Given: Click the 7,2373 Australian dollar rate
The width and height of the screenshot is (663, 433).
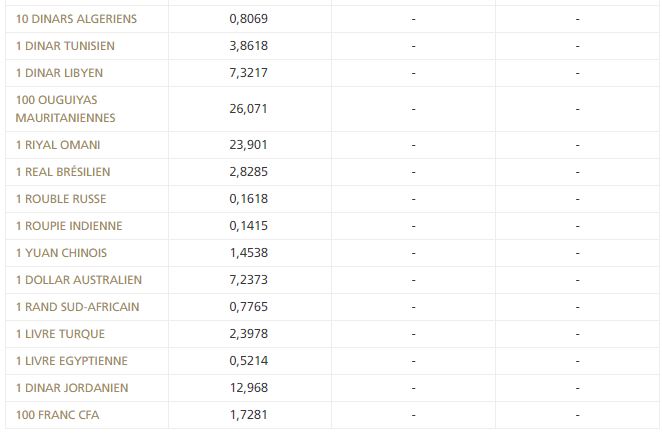Looking at the screenshot, I should 248,280.
